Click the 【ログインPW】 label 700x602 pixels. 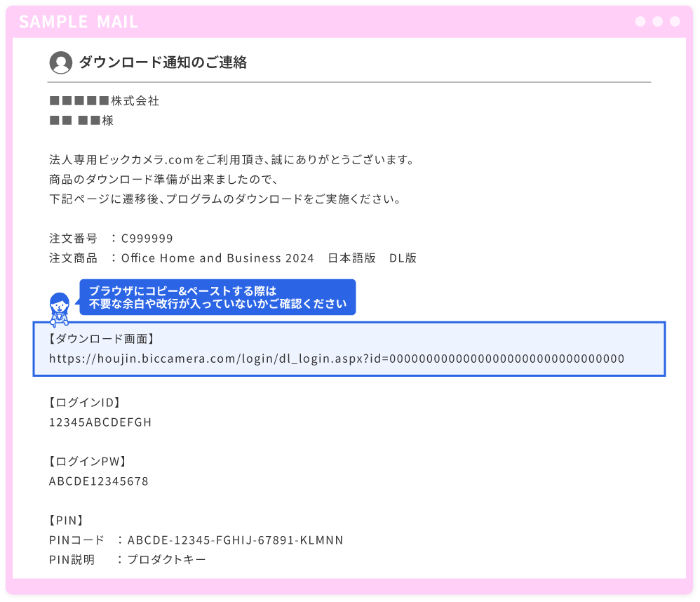[88, 462]
